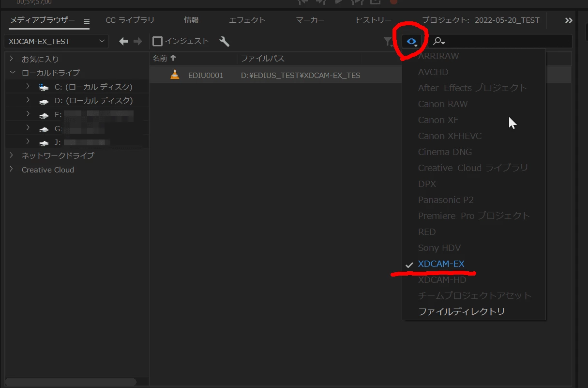Open the directory viewers eye icon
Image resolution: width=588 pixels, height=388 pixels.
tap(412, 42)
